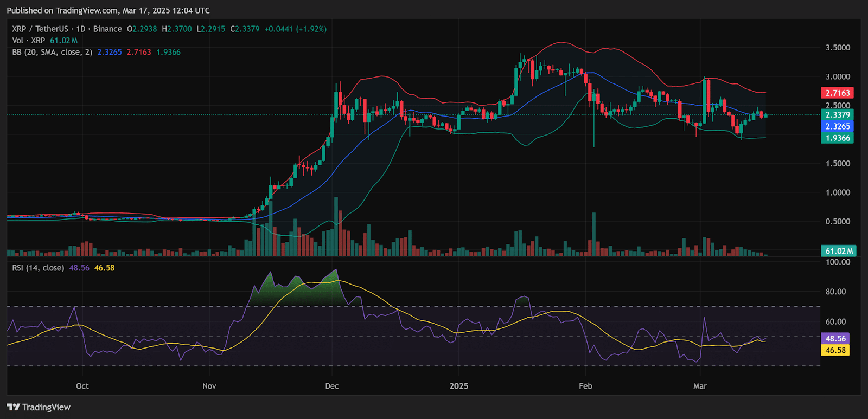Click the 3.5000 level on the price axis
This screenshot has height=419, width=868.
(x=838, y=48)
